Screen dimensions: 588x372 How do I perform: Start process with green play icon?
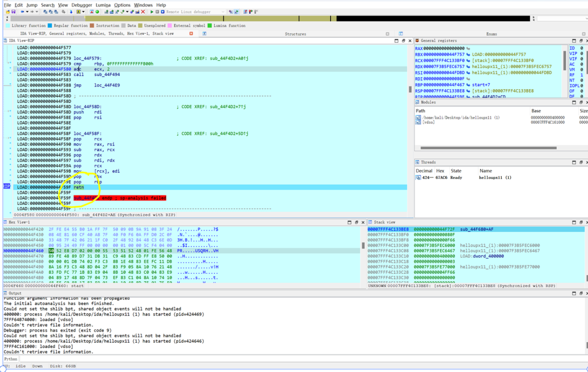pyautogui.click(x=152, y=12)
